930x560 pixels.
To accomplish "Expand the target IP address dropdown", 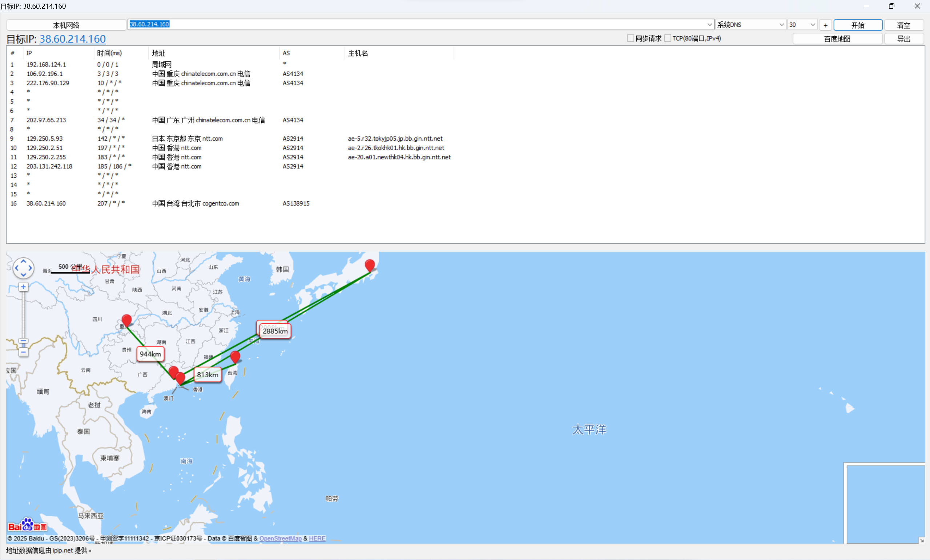I will point(709,24).
